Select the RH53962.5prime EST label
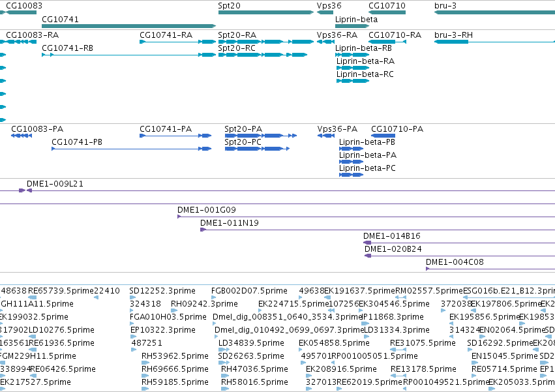 175,356
